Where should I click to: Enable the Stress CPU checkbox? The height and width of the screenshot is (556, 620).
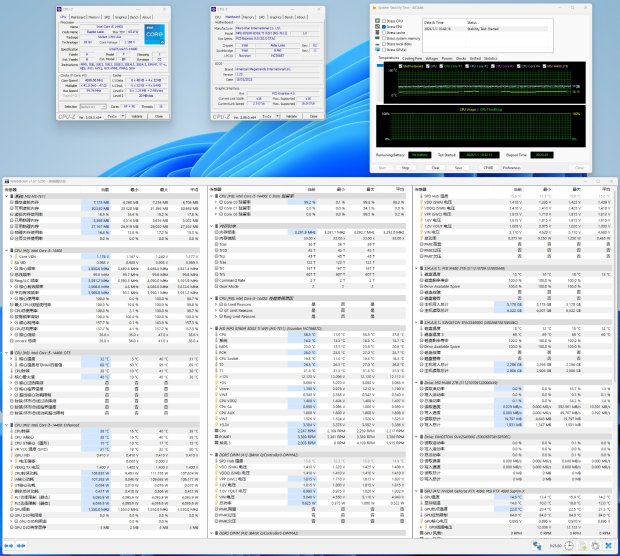[384, 21]
